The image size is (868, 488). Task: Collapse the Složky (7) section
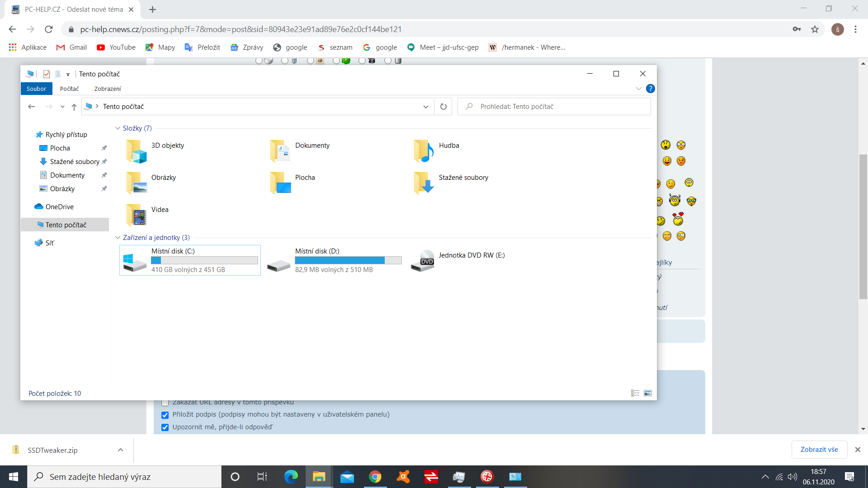point(118,128)
